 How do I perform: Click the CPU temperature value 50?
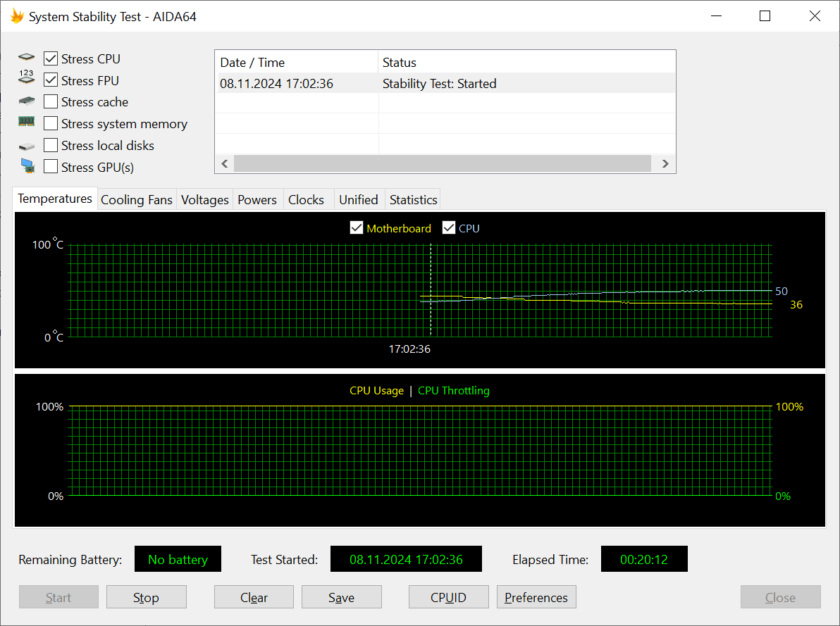click(x=782, y=292)
